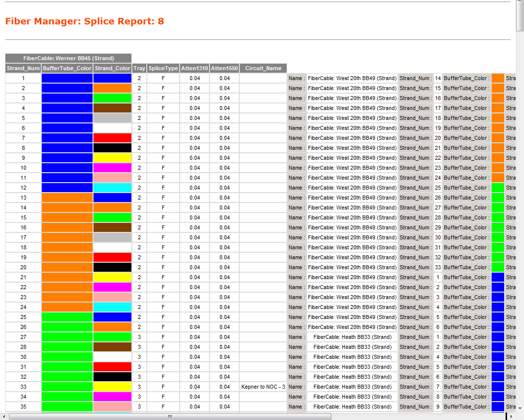Select the Atten1310 column header
The image size is (524, 420).
coord(195,68)
